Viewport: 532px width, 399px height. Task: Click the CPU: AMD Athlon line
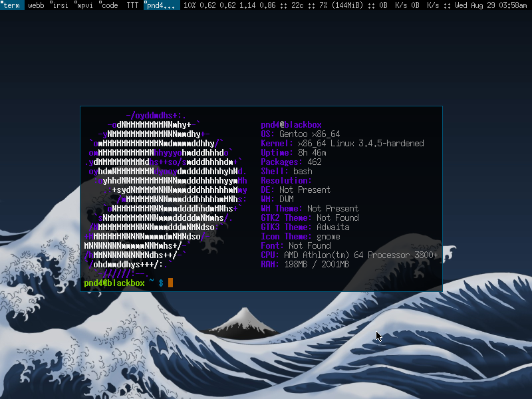pyautogui.click(x=350, y=255)
